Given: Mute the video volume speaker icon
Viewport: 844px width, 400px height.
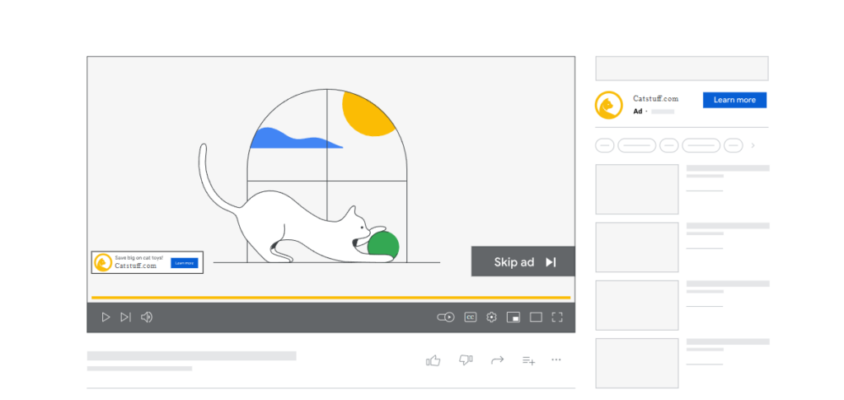Looking at the screenshot, I should pyautogui.click(x=146, y=317).
